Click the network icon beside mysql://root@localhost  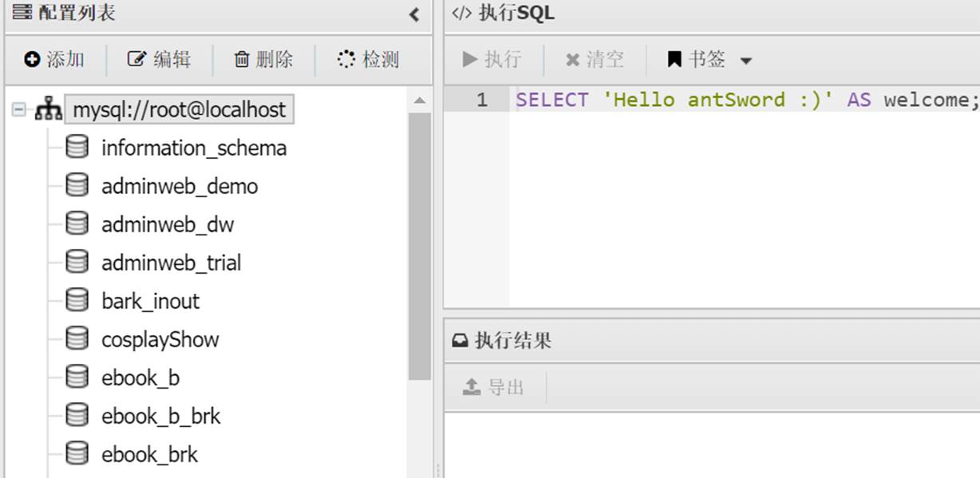(49, 109)
